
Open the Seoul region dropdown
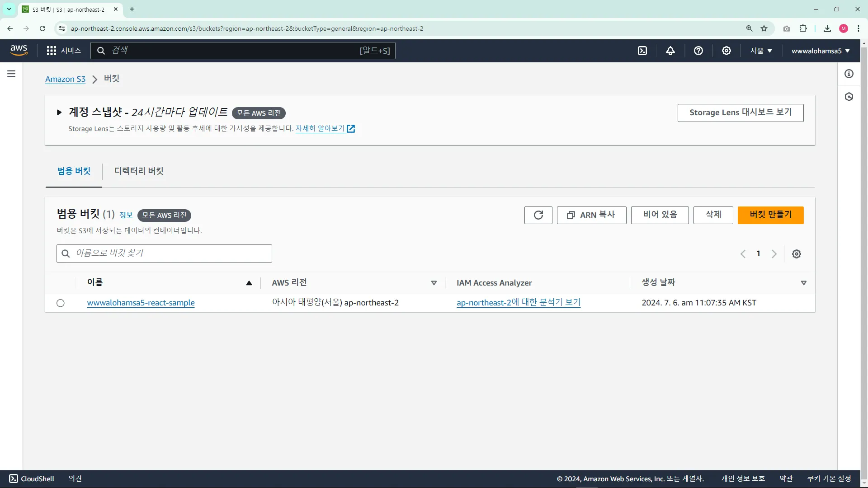(x=761, y=51)
